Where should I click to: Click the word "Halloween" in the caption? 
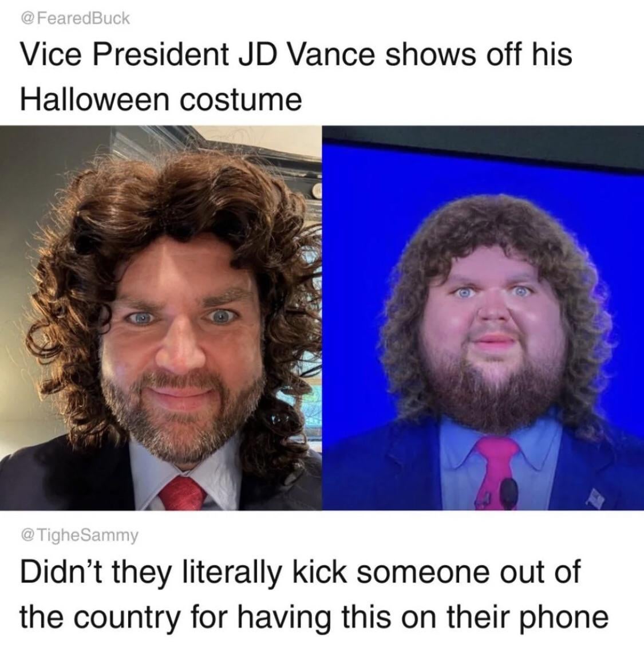point(96,100)
